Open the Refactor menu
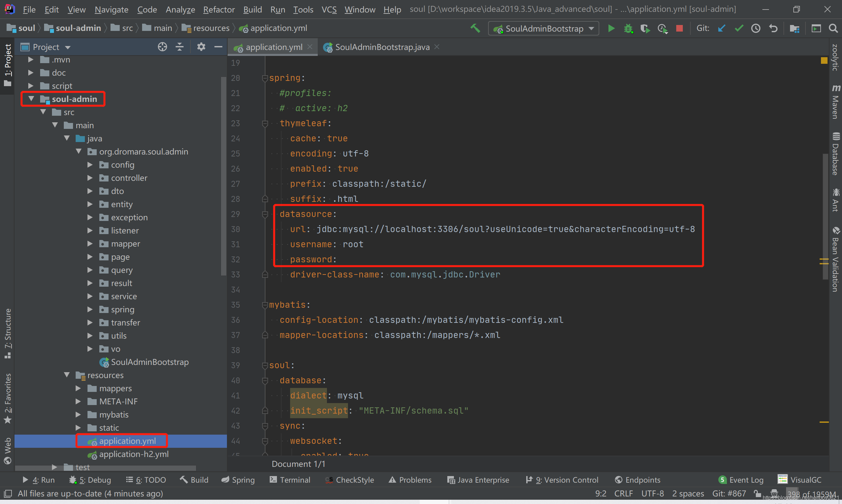The width and height of the screenshot is (842, 504). coord(218,10)
